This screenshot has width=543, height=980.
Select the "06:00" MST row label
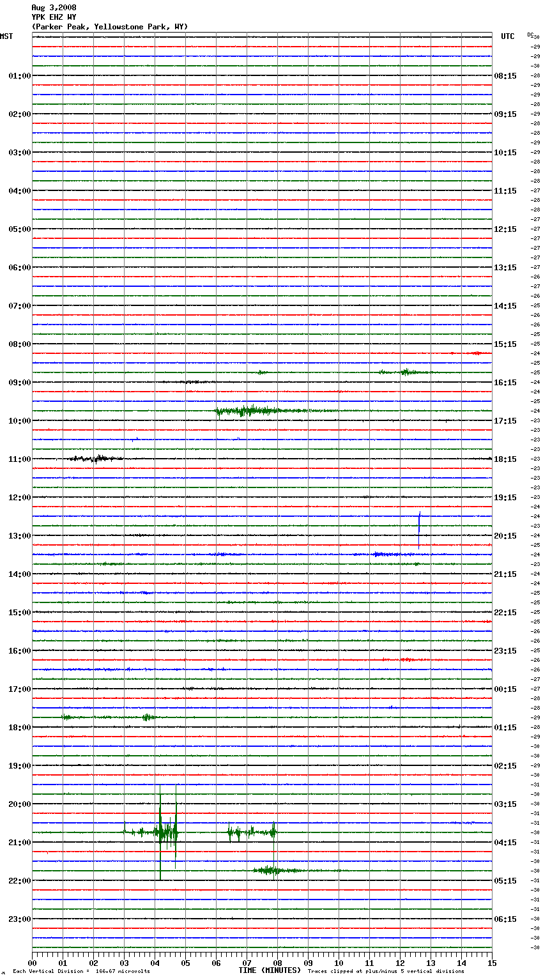pos(20,268)
